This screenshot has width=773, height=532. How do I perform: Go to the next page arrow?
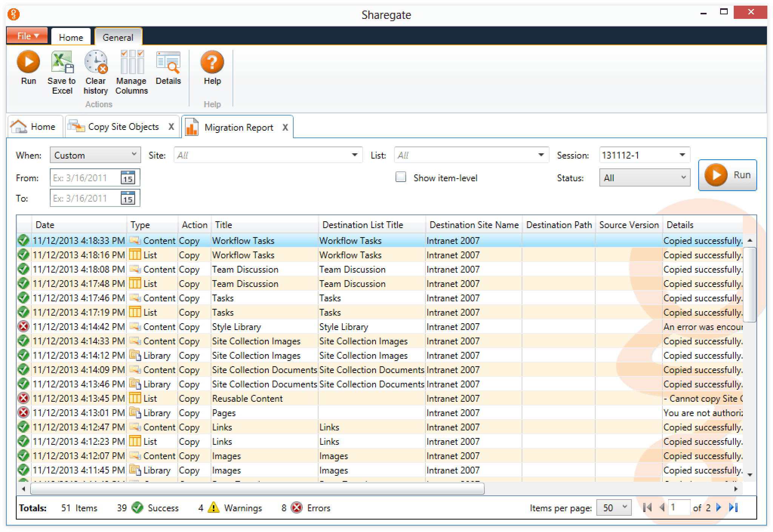[x=719, y=507]
